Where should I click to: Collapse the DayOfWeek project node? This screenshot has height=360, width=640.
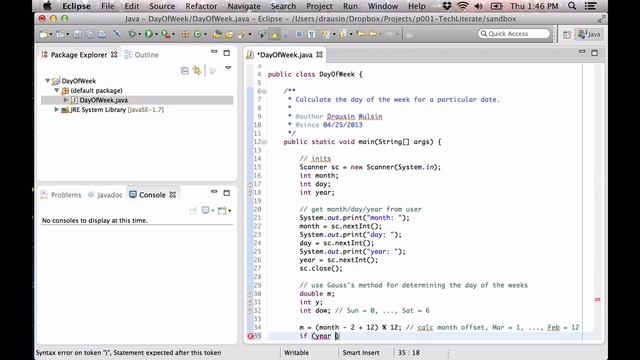[48, 81]
